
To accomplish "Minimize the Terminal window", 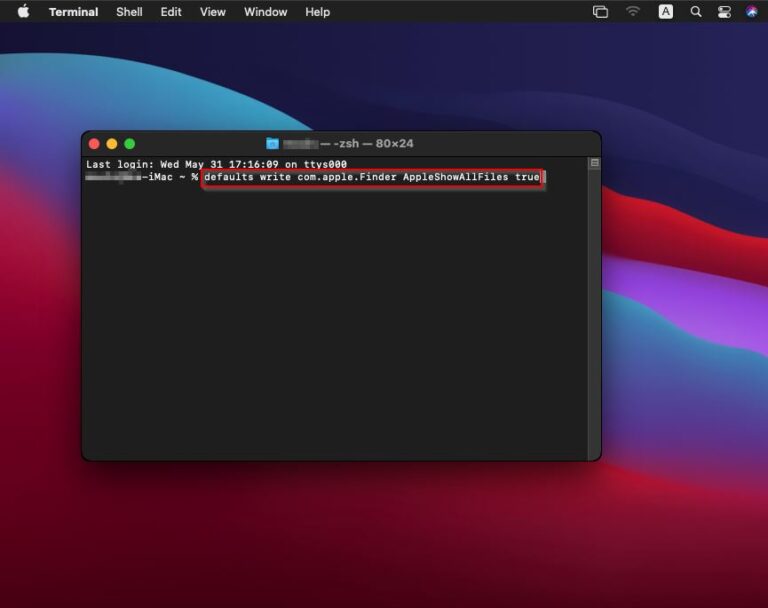I will point(112,144).
